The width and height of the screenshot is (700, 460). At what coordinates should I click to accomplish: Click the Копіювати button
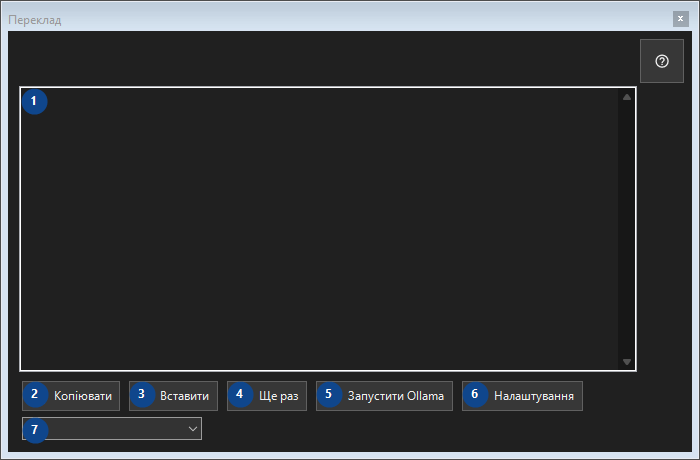point(71,396)
